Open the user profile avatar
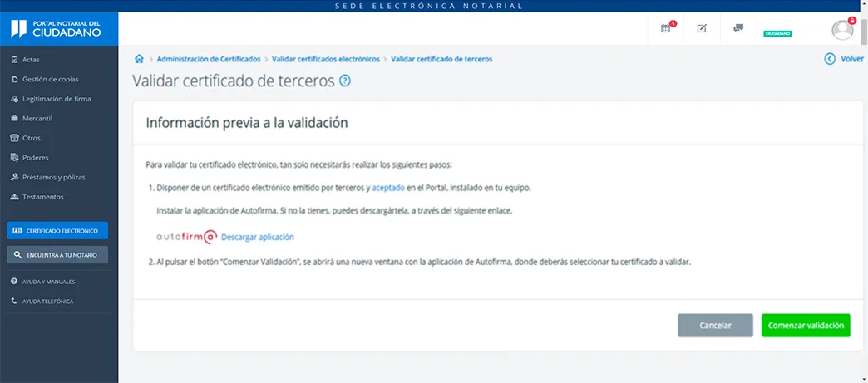Screen dimensions: 868x383 point(842,29)
